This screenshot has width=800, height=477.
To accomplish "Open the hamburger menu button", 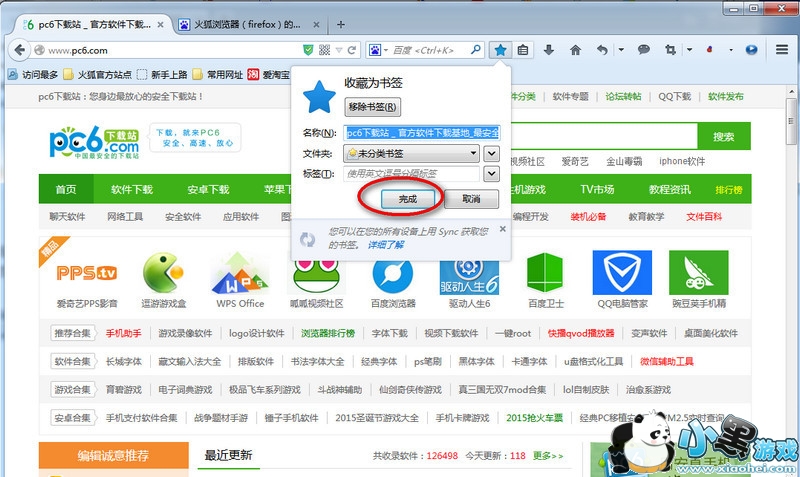I will (x=782, y=49).
